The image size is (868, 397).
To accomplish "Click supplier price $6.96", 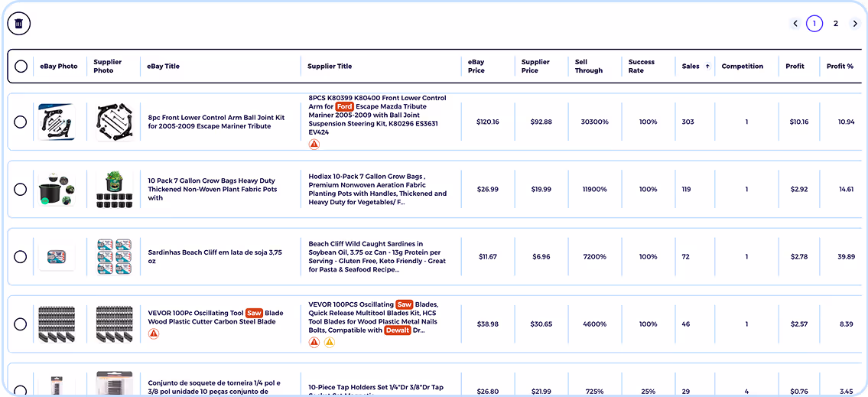I will pyautogui.click(x=541, y=257).
